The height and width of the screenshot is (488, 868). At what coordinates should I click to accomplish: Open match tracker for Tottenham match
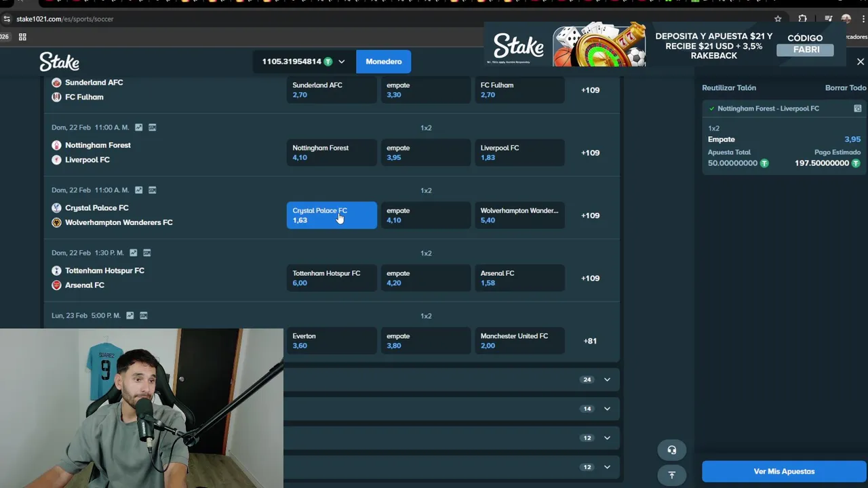click(x=147, y=253)
